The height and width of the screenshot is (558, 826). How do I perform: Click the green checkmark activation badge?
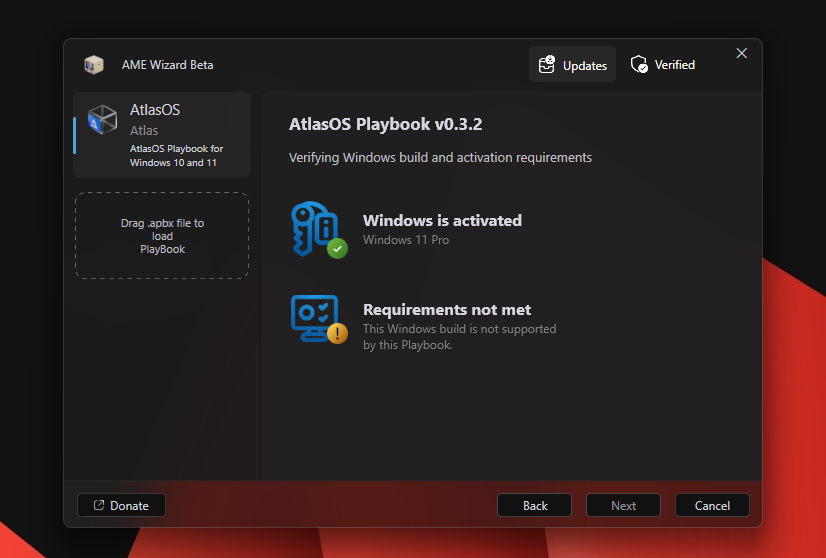337,248
